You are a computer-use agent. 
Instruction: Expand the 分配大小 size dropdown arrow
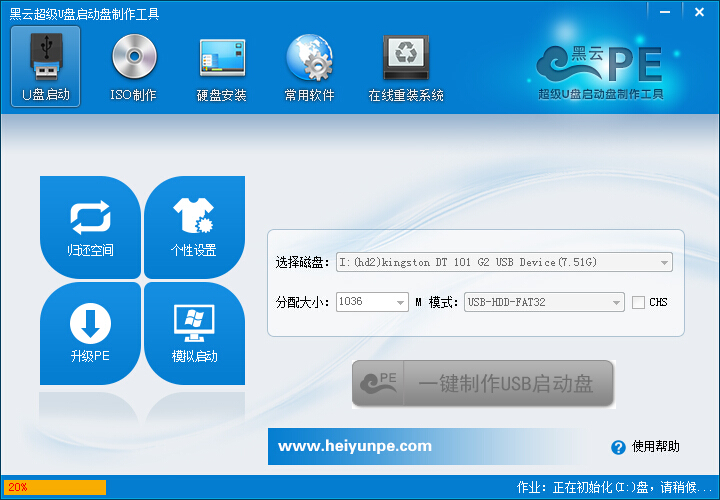(x=400, y=303)
